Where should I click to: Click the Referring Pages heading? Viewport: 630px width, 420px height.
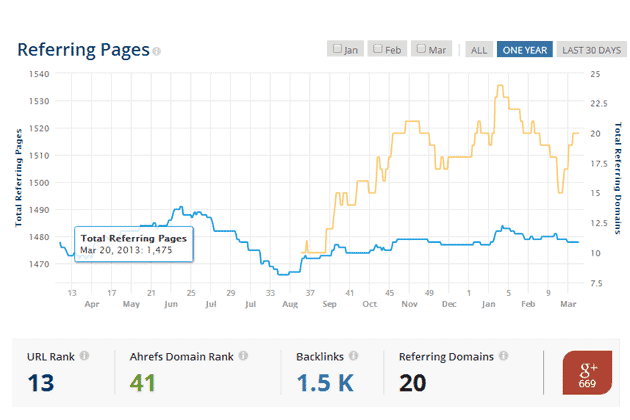[82, 49]
